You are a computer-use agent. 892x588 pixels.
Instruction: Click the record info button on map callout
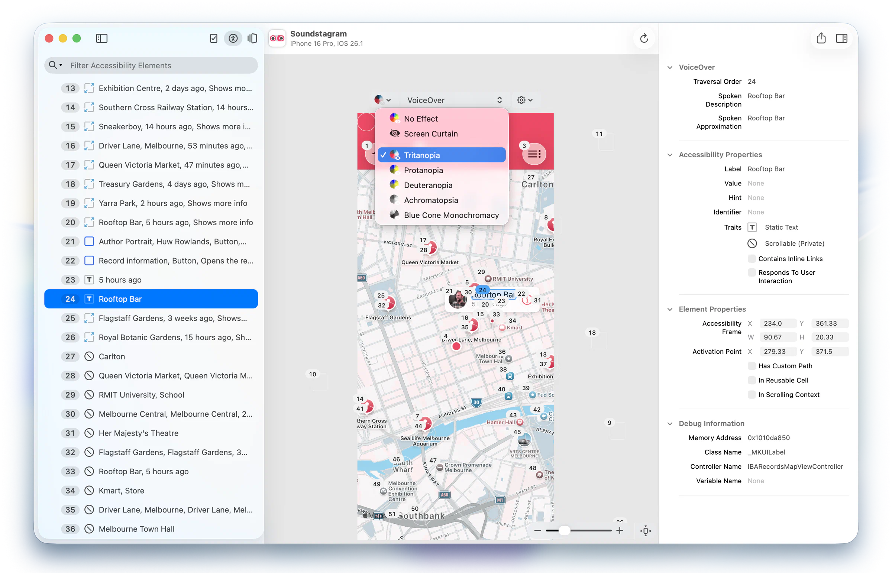click(x=526, y=300)
